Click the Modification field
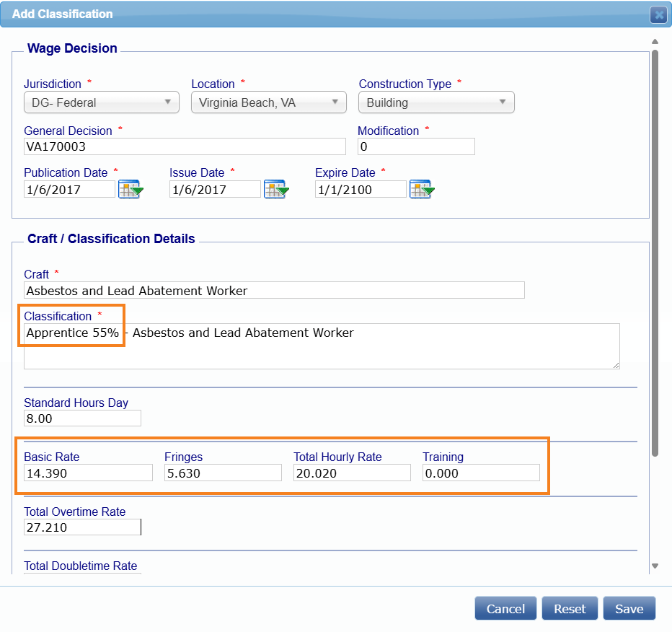 [x=416, y=146]
